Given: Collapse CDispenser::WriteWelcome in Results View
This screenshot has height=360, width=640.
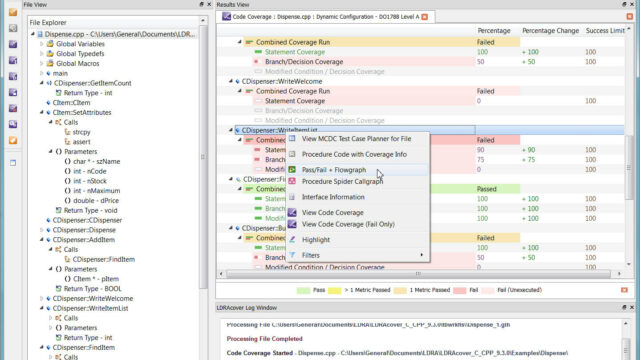Looking at the screenshot, I should click(x=231, y=81).
